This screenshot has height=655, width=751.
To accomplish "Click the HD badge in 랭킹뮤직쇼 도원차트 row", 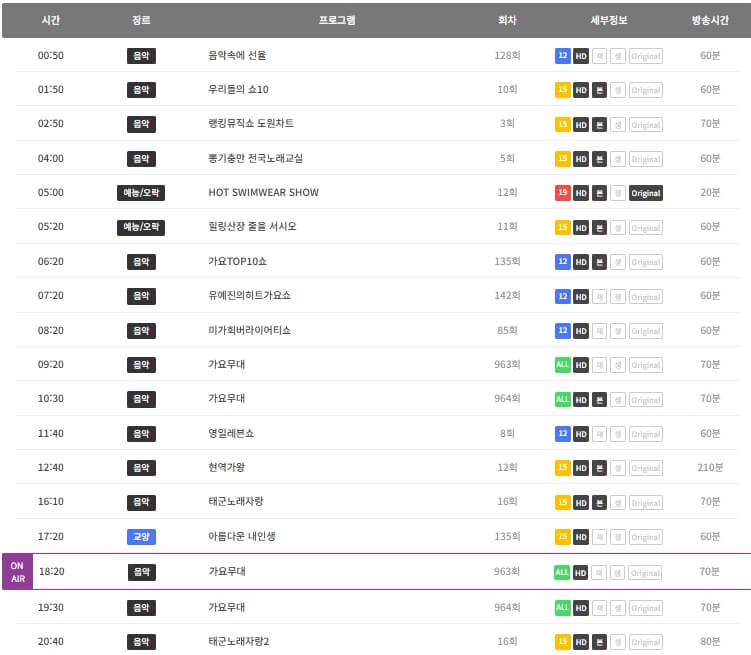I will click(580, 124).
